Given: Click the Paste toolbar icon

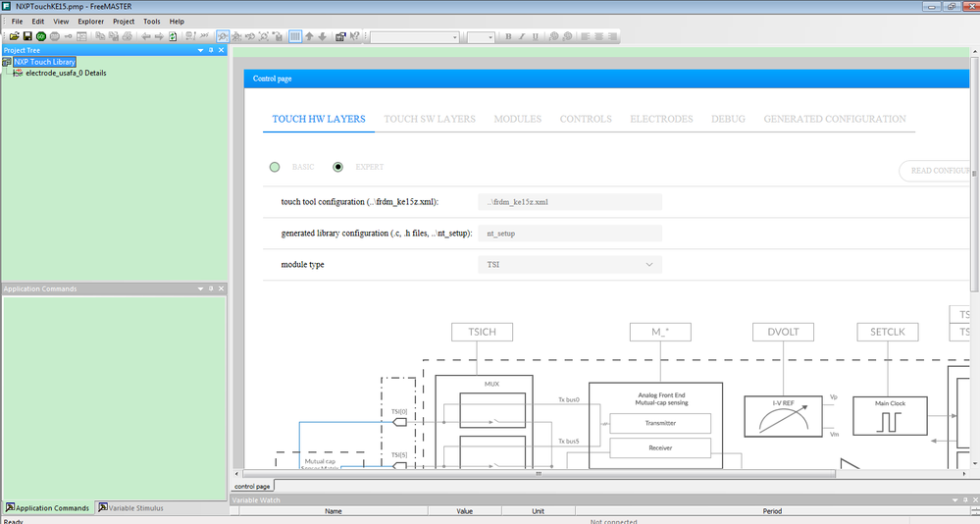Looking at the screenshot, I should (x=114, y=36).
